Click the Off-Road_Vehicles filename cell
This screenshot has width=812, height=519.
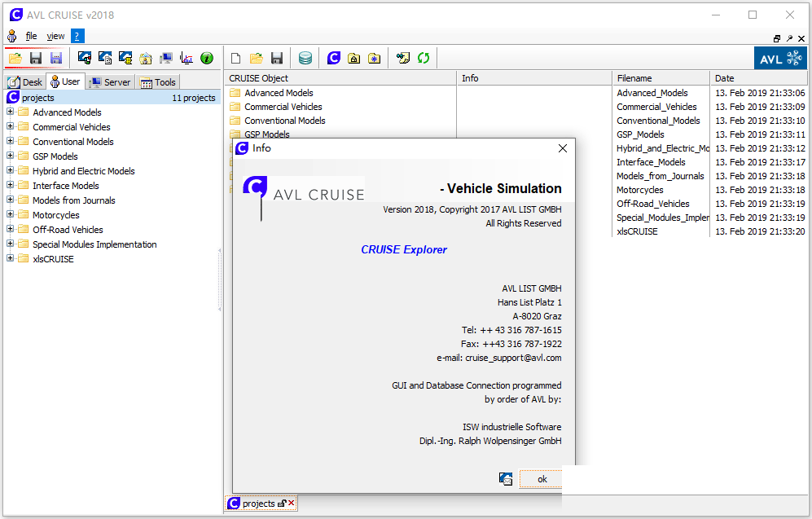(653, 204)
